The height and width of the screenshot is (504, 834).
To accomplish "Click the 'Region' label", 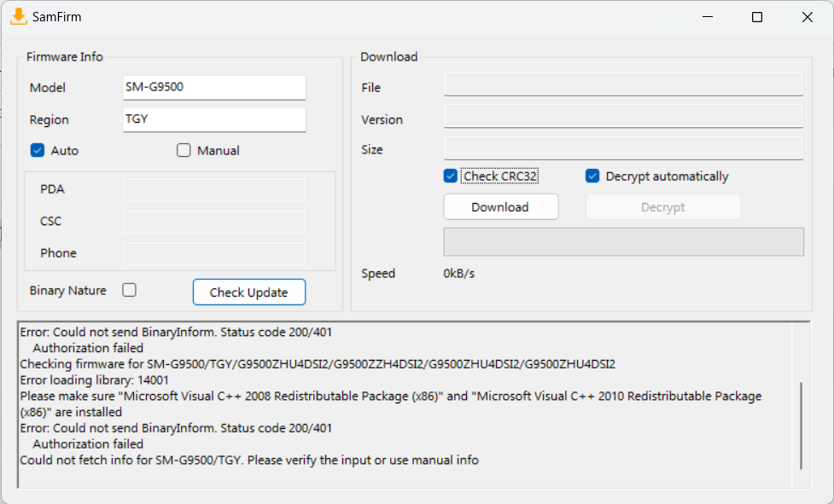I will click(49, 120).
